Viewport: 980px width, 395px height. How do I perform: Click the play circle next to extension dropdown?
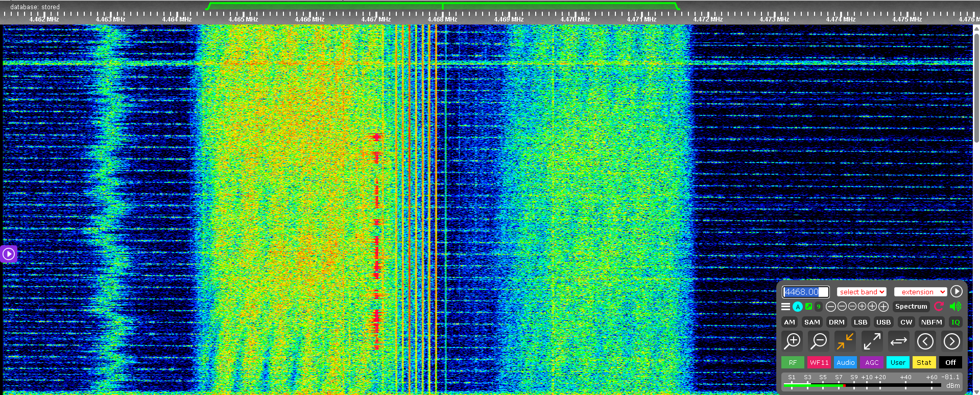point(957,291)
